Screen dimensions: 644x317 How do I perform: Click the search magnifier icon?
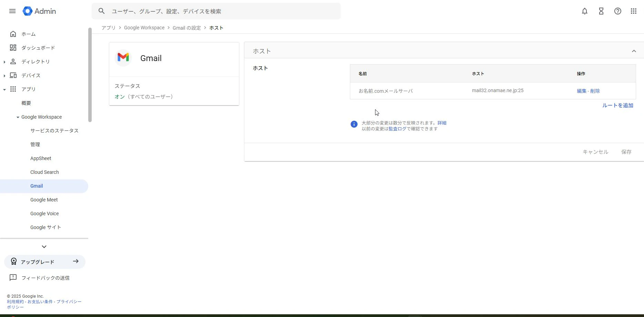point(101,11)
